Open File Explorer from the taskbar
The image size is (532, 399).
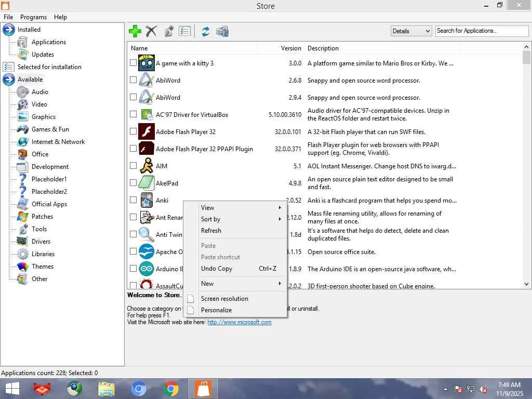pos(106,389)
